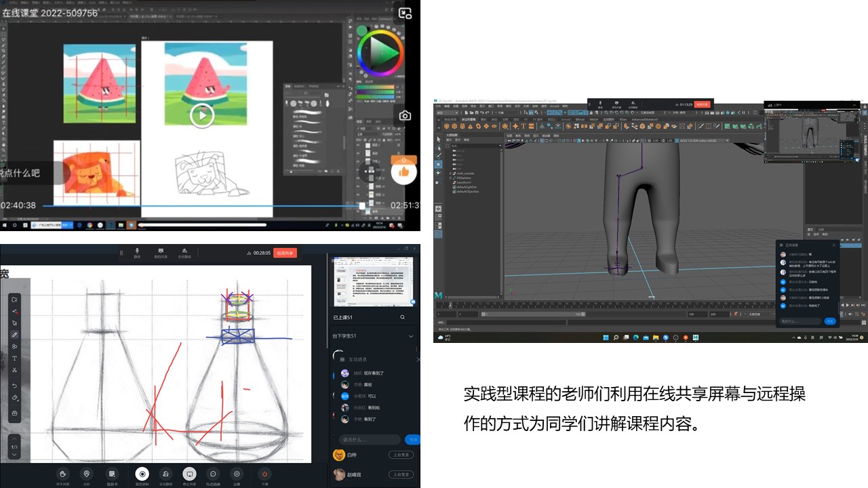Like the video with thumbs-up button
Image resolution: width=868 pixels, height=488 pixels.
404,172
